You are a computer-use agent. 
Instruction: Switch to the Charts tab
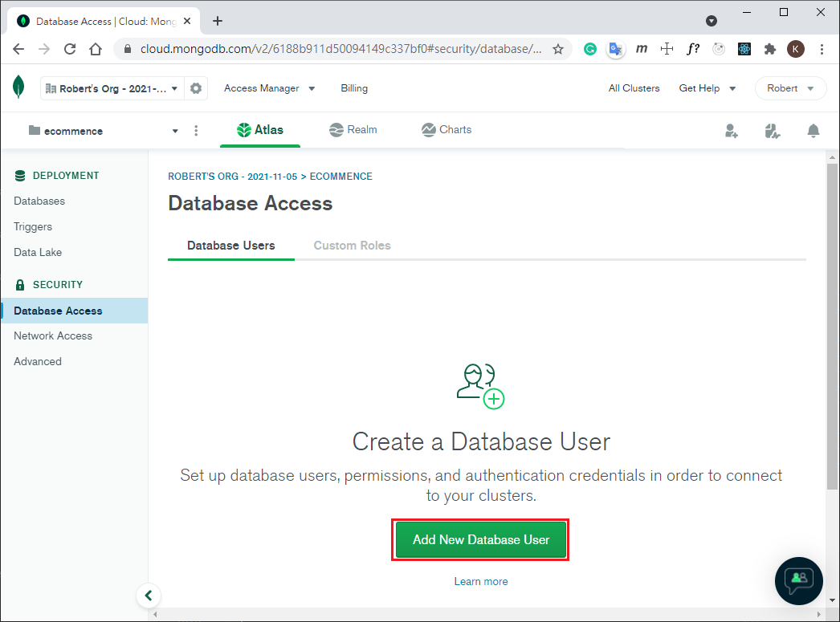(x=447, y=130)
